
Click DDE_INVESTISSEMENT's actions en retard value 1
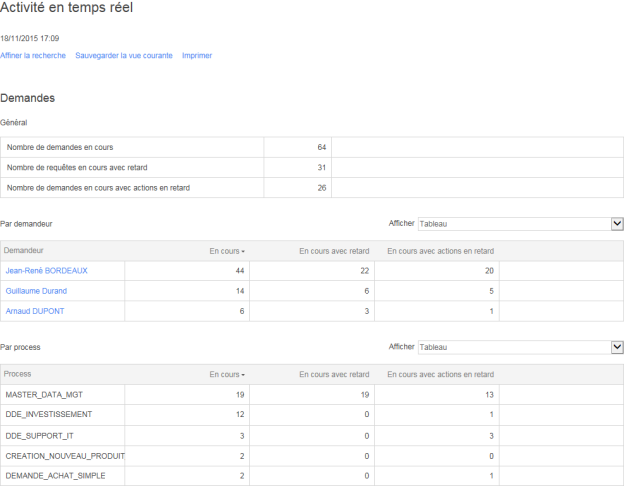point(491,414)
